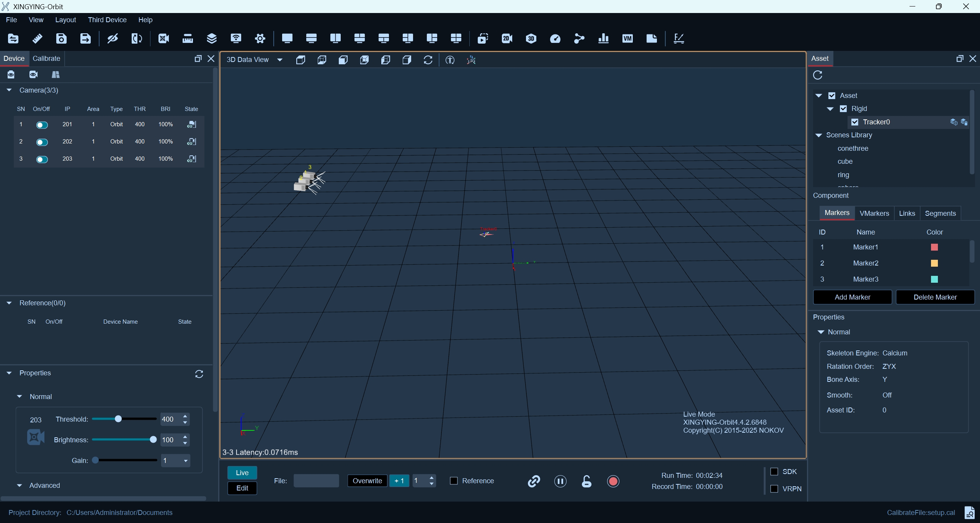Click the File name input field
980x523 pixels.
pyautogui.click(x=316, y=481)
